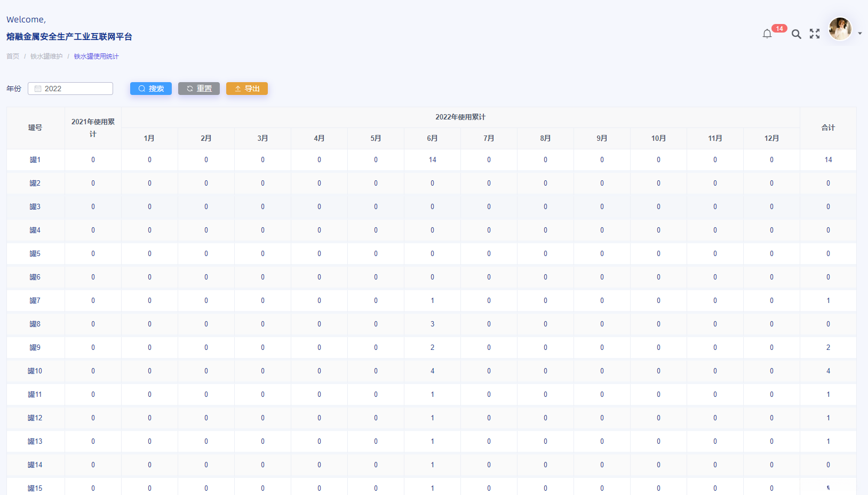Select the 罐14 row label
Screen dimensions: 868x495
35,465
